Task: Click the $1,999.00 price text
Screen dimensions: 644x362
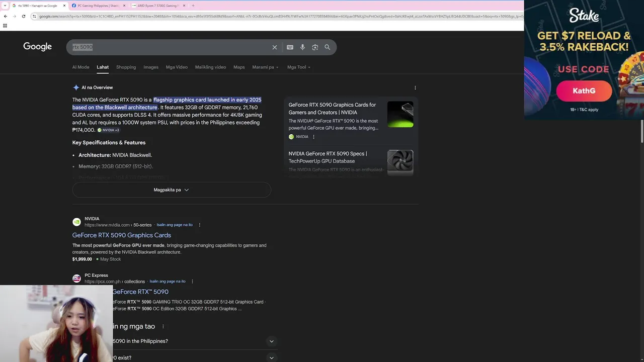Action: [x=82, y=259]
